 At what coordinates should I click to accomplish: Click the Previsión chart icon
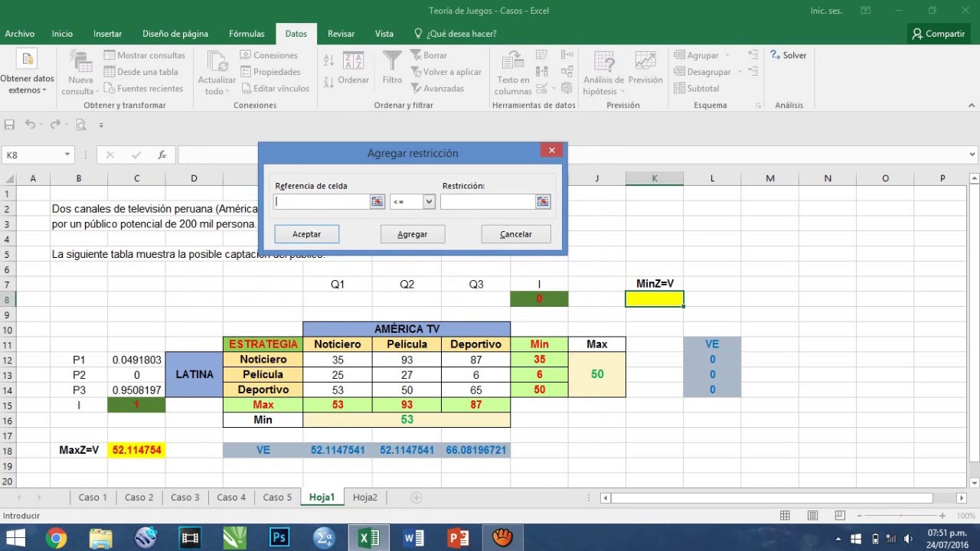point(645,61)
